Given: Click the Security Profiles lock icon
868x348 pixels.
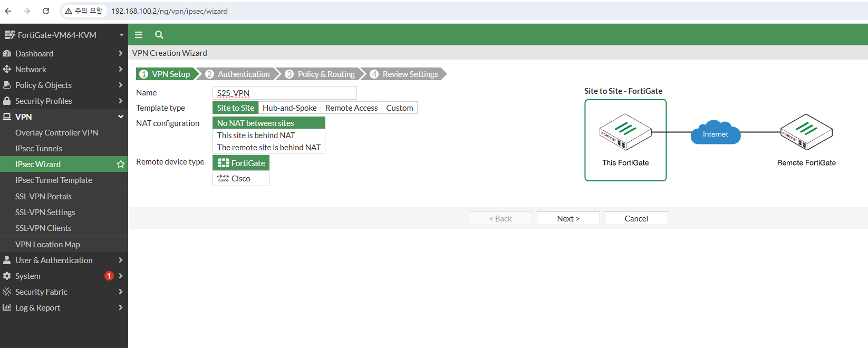Looking at the screenshot, I should (x=7, y=101).
